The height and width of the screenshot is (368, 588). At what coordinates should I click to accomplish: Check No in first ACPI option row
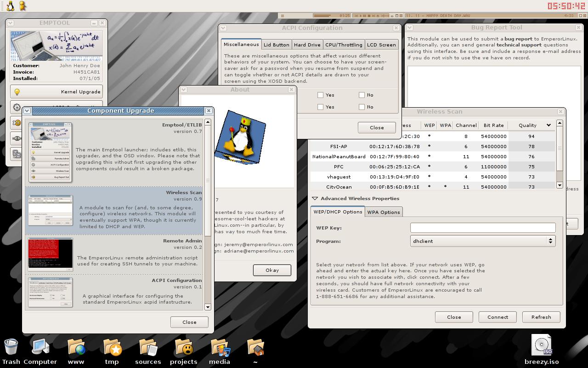pyautogui.click(x=362, y=95)
